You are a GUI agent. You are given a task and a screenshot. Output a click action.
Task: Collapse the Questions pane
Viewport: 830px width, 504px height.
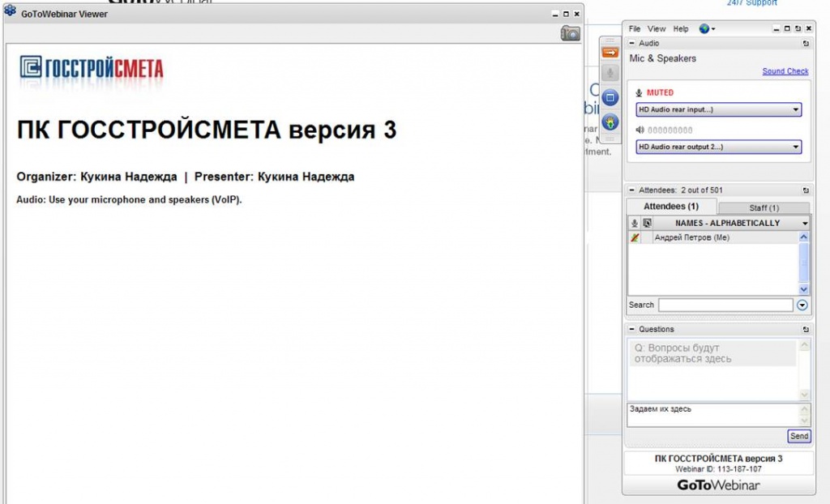(x=631, y=329)
